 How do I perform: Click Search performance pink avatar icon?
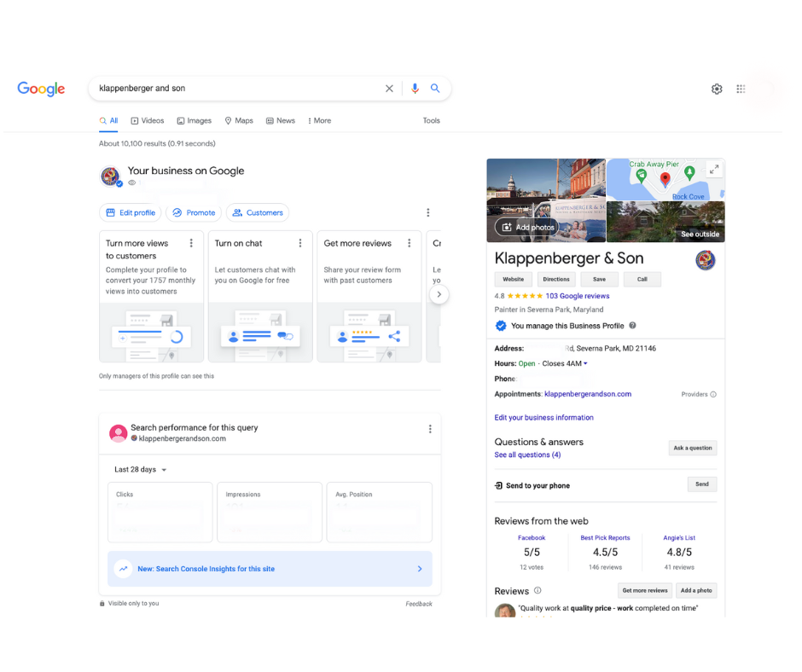[118, 433]
